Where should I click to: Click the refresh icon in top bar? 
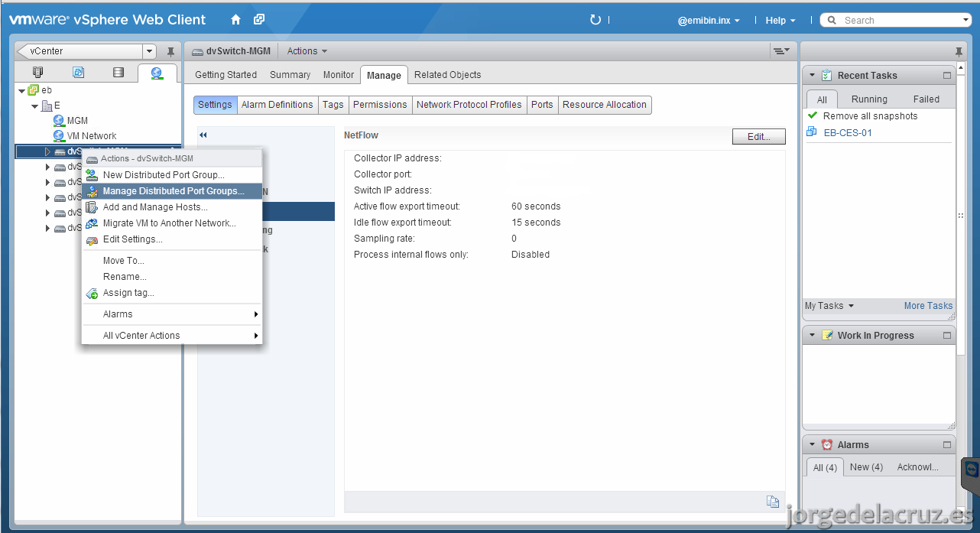595,20
